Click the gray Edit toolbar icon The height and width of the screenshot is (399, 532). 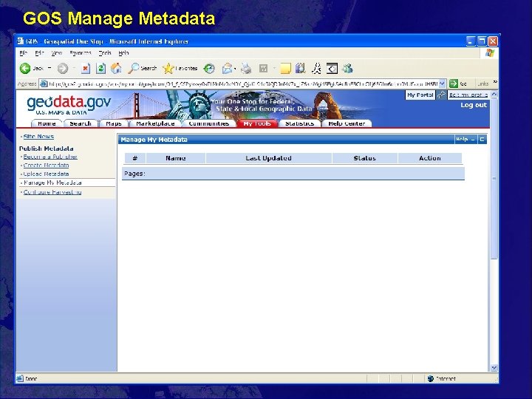click(x=263, y=69)
